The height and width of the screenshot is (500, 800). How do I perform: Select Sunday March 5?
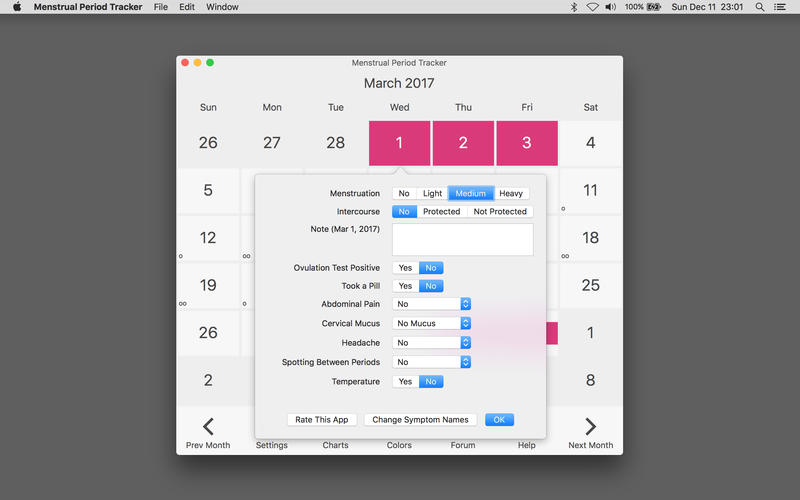(208, 191)
